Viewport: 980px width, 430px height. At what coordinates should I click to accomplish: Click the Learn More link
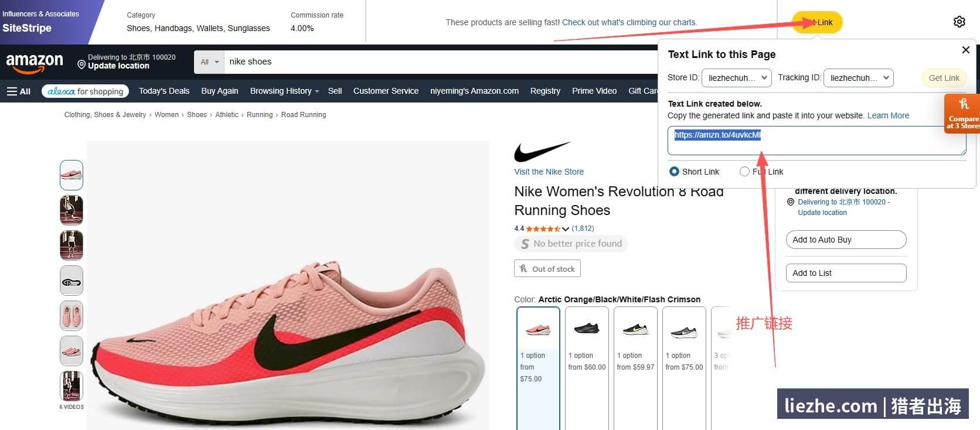pyautogui.click(x=888, y=116)
